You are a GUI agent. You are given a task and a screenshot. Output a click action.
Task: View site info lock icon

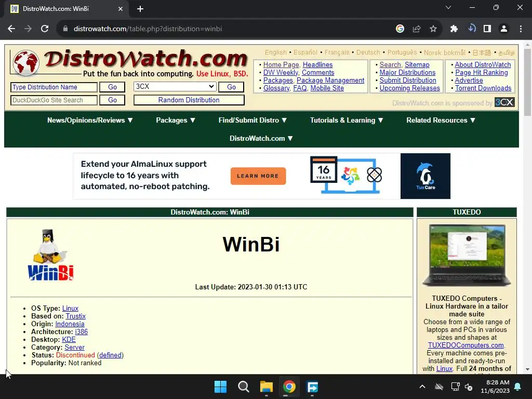(x=65, y=29)
